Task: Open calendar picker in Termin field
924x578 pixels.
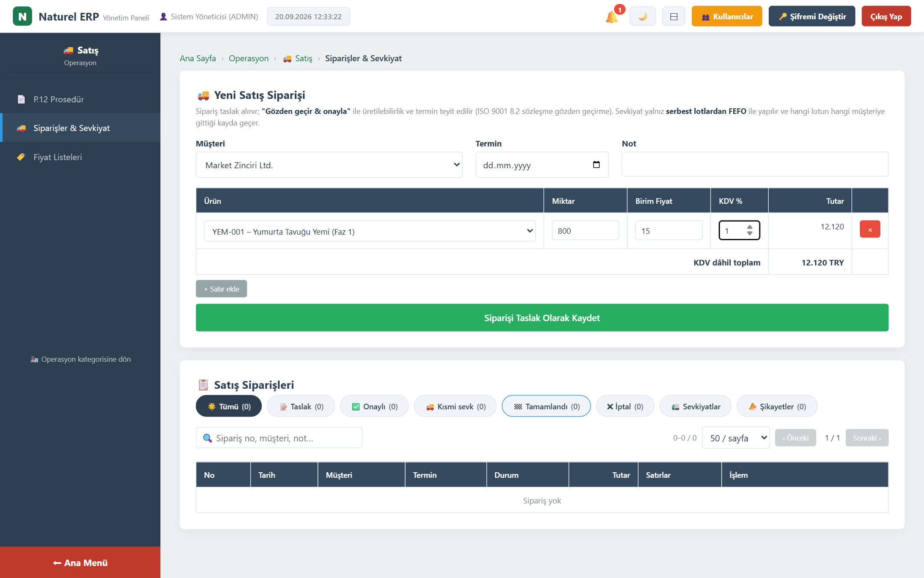Action: pyautogui.click(x=596, y=165)
